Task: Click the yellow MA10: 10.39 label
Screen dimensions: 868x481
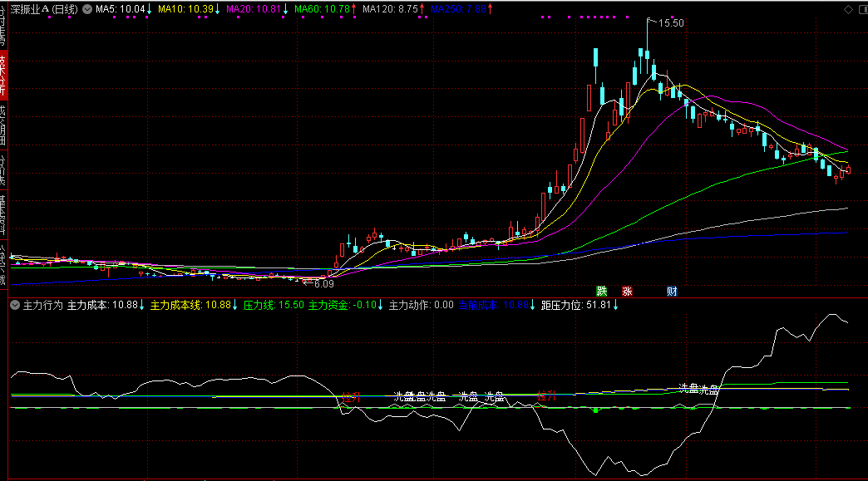Action: click(185, 9)
